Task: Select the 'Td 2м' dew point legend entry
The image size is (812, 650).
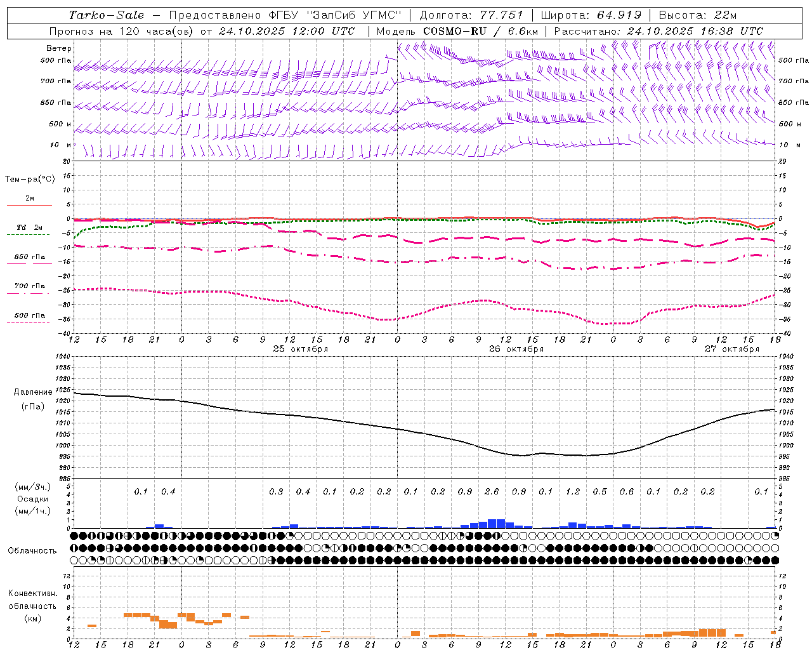Action: point(29,227)
